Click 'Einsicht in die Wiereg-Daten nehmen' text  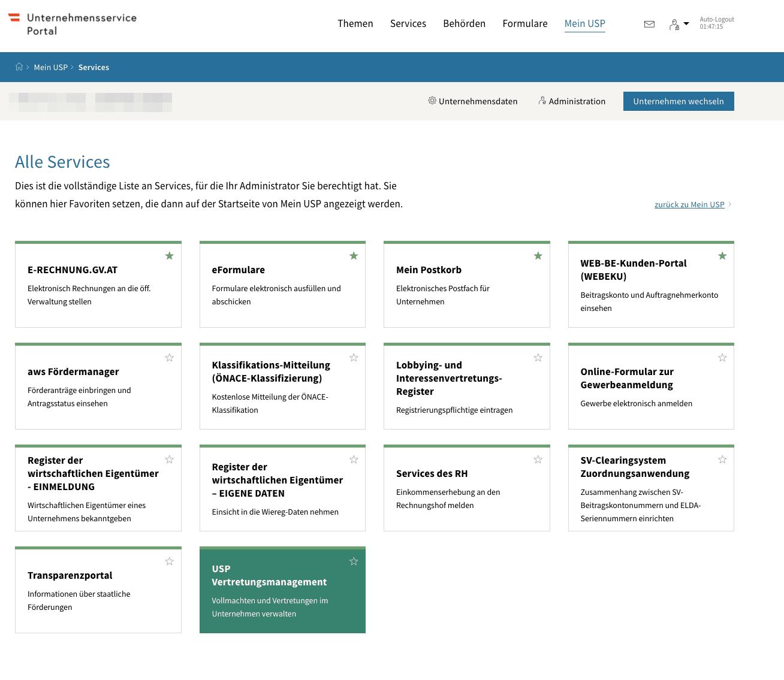[275, 512]
